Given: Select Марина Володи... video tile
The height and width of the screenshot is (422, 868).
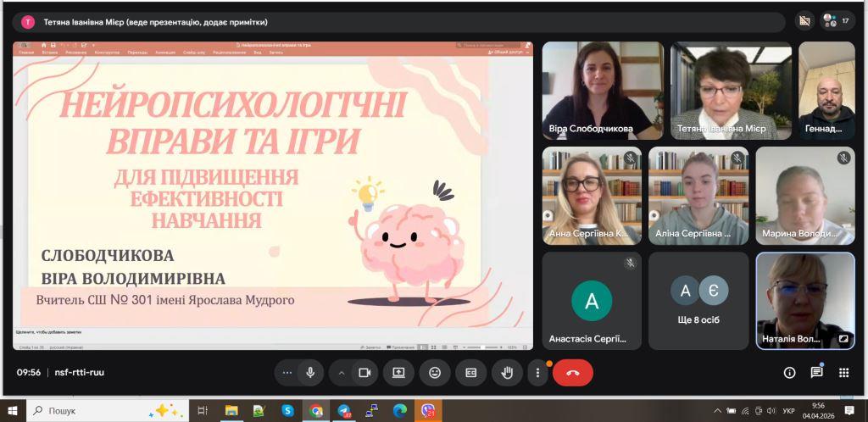Looking at the screenshot, I should pos(805,196).
